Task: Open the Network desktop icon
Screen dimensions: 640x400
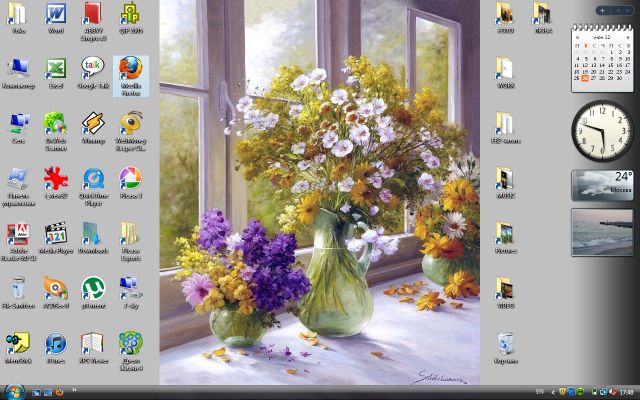Action: tap(18, 128)
